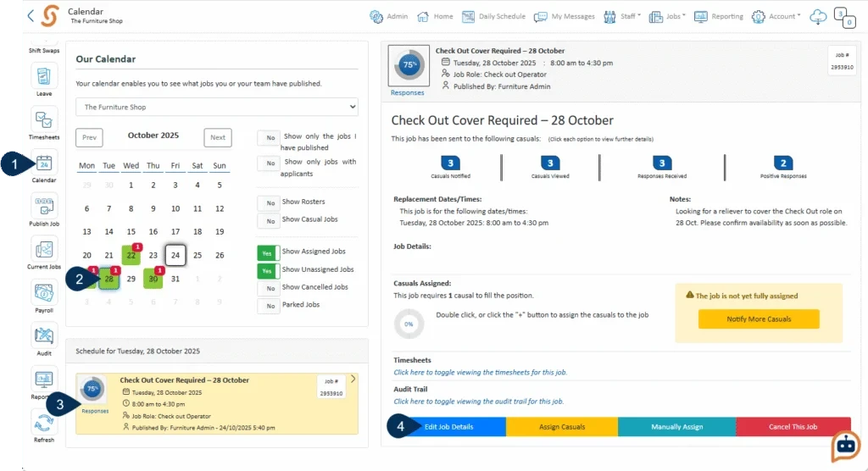Click the Casuals Notified count badge
Screen dimensions: 868x471
(451, 163)
